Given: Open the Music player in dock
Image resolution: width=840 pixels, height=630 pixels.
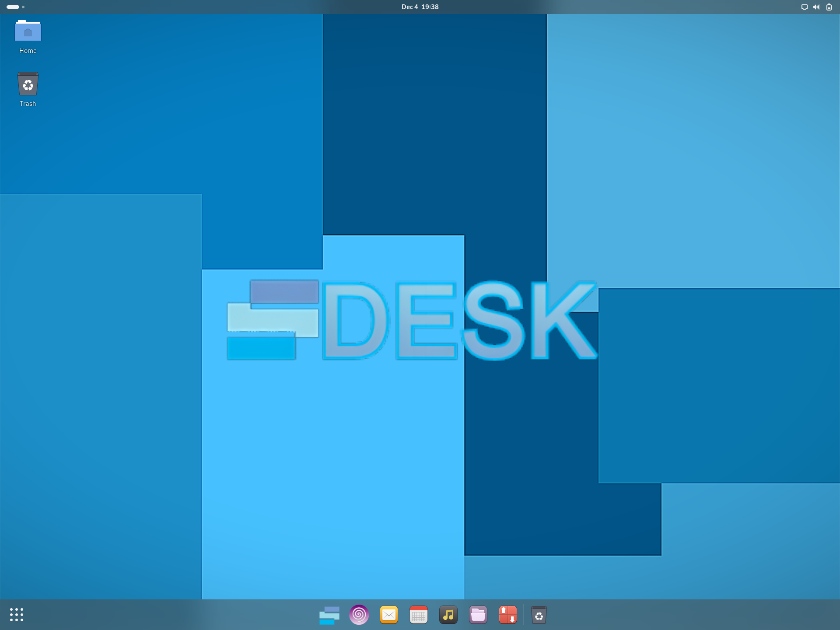Looking at the screenshot, I should point(448,615).
